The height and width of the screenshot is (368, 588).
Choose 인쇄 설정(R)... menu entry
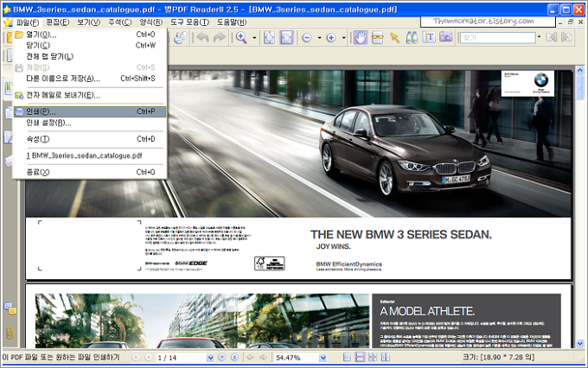[x=90, y=123]
